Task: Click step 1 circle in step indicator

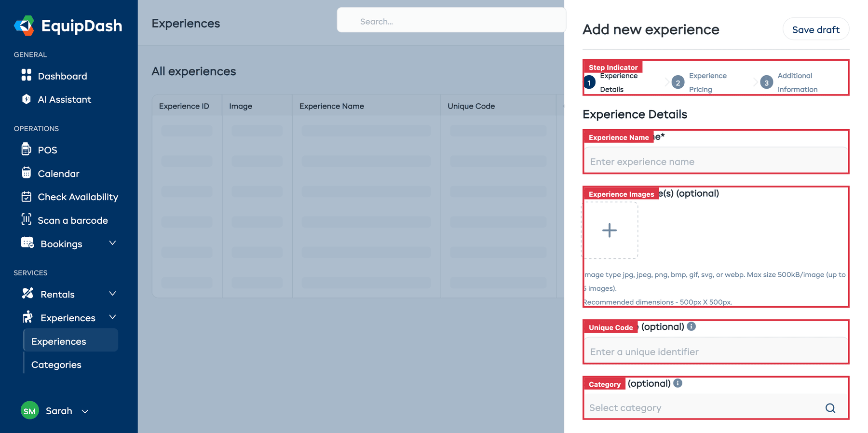Action: coord(589,82)
